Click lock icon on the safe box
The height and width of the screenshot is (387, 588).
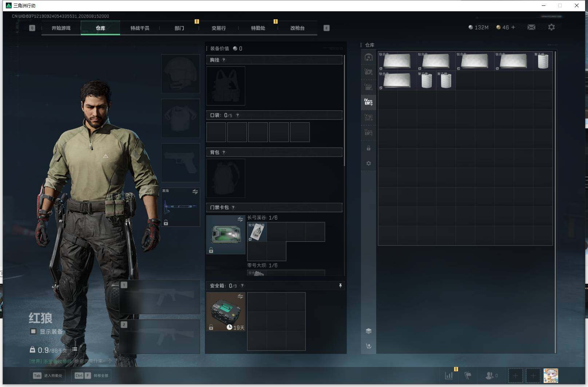211,327
